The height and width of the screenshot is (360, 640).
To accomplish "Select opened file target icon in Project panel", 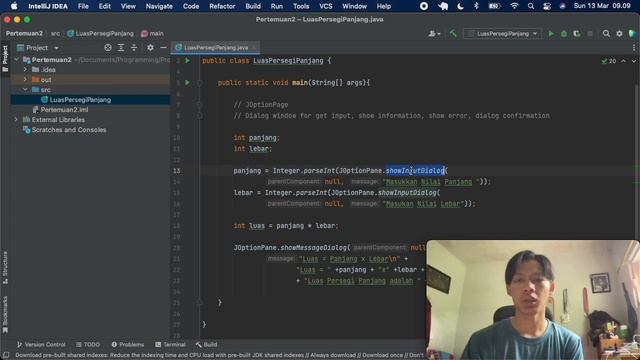I will coord(108,48).
